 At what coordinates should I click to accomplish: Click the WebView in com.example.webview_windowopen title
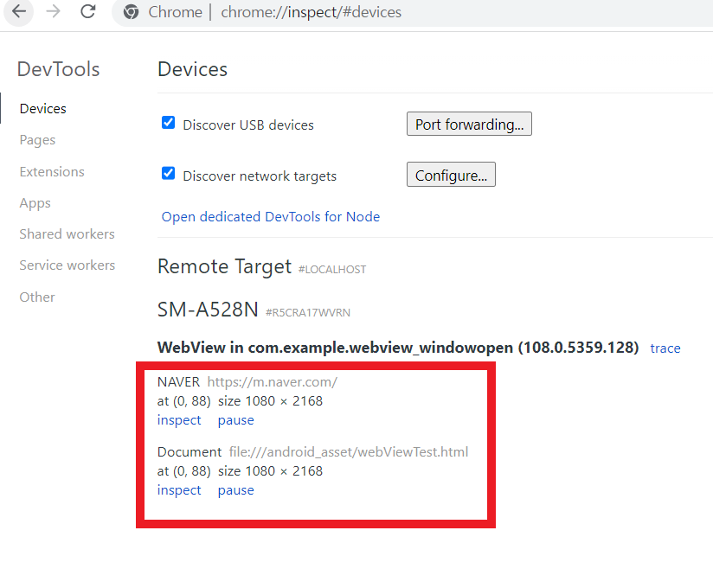398,348
